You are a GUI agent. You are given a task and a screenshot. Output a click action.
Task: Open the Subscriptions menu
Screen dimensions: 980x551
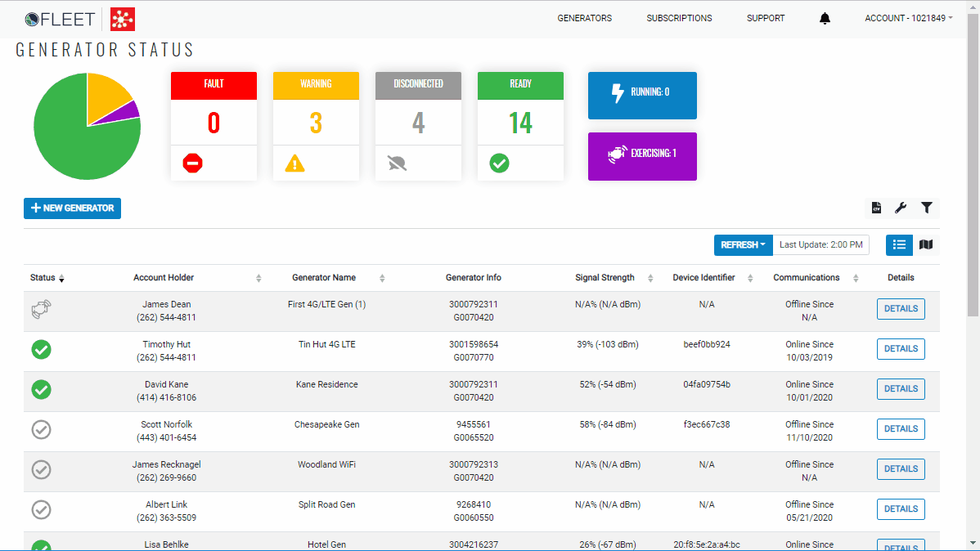pos(680,18)
